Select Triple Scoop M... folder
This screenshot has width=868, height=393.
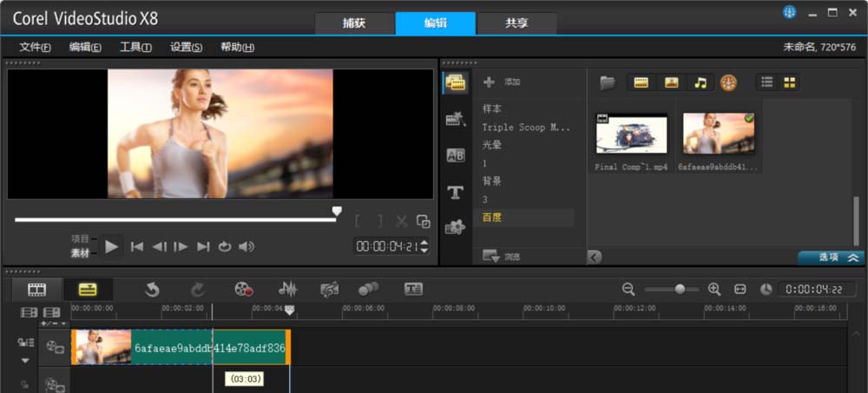[x=525, y=128]
